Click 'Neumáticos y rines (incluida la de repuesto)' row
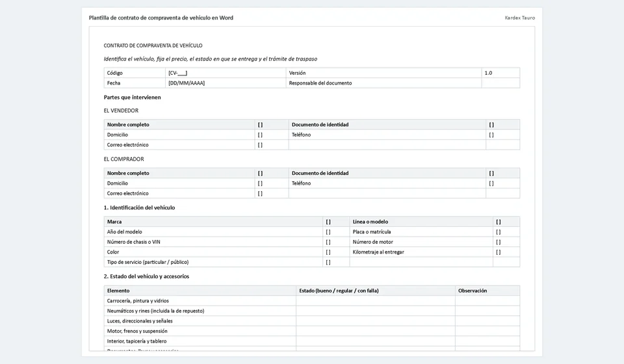The height and width of the screenshot is (364, 624). [312, 311]
